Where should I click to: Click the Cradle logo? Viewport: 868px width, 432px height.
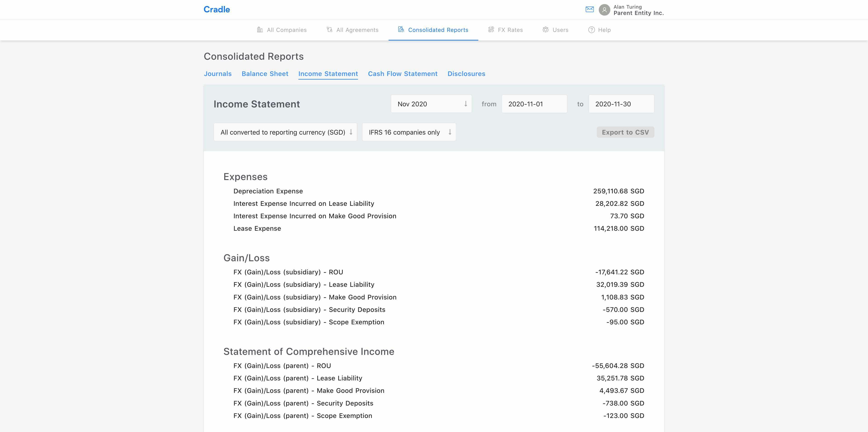pyautogui.click(x=217, y=9)
